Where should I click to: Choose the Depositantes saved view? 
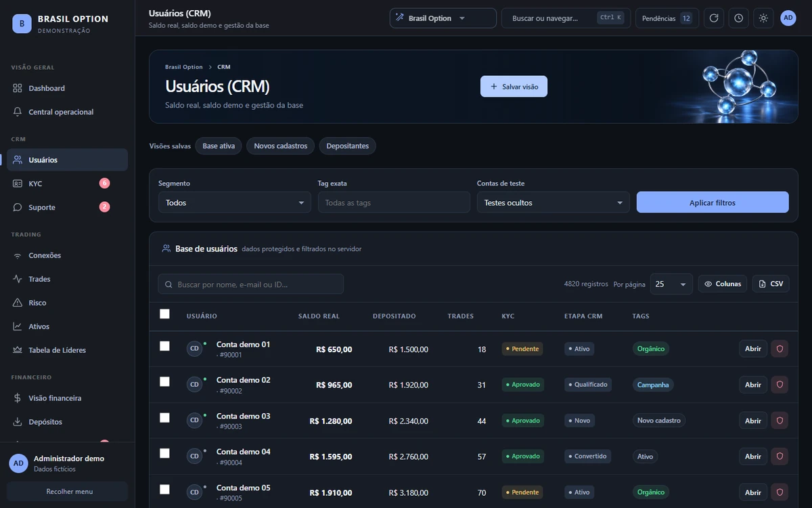pos(348,146)
